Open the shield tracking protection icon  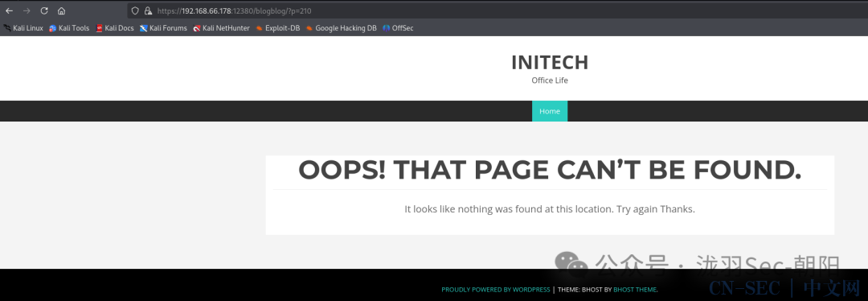pos(134,10)
